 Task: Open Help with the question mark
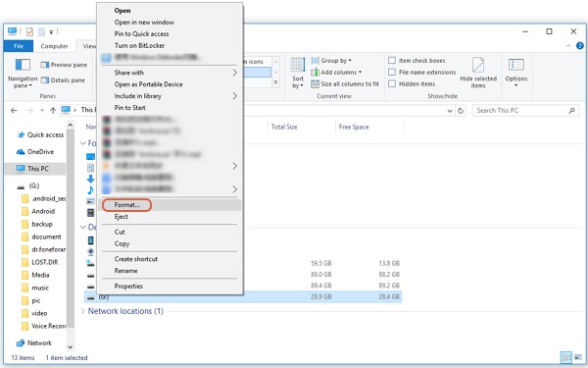580,46
